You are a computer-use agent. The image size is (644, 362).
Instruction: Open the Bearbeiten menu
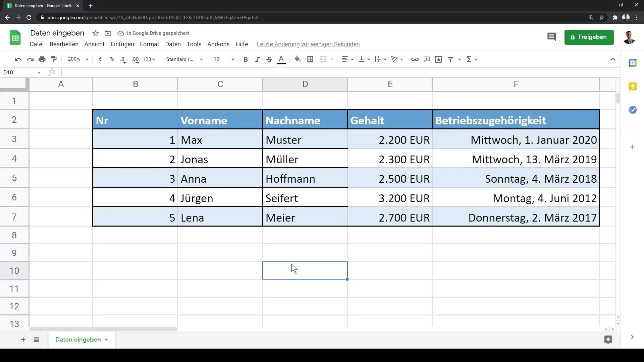[64, 44]
